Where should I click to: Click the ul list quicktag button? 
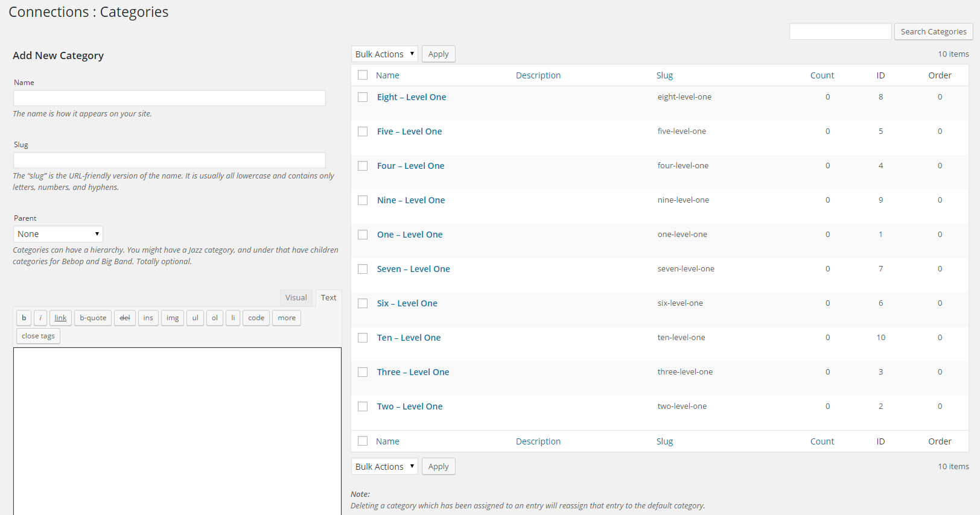[x=195, y=318]
